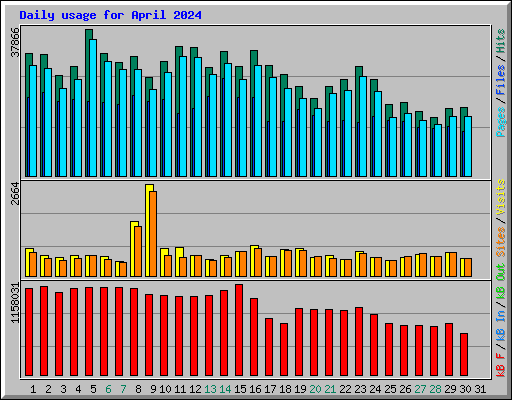512x400 pixels.
Task: Click the 1158031 kB axis value
Action: click(x=16, y=303)
